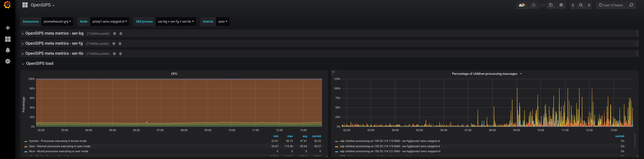Screen dimensions: 644x159
Task: Expand the OpenSIPS meta metrics - ser-bg row
Action: point(54,33)
